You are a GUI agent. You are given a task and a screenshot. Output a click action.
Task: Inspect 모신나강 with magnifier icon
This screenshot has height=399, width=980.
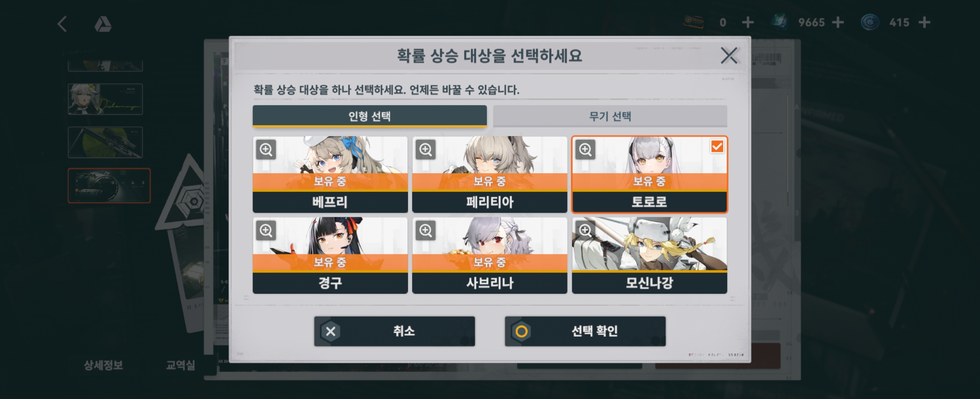click(x=585, y=230)
